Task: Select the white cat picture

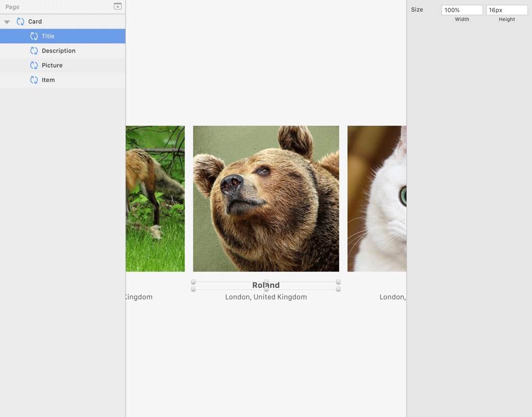Action: tap(377, 199)
